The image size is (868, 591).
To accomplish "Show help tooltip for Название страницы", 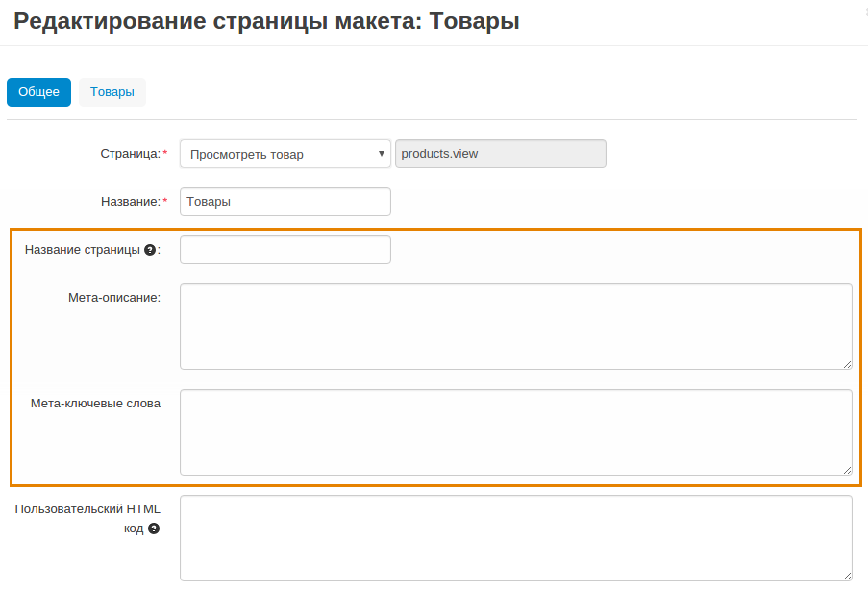I will click(x=150, y=250).
